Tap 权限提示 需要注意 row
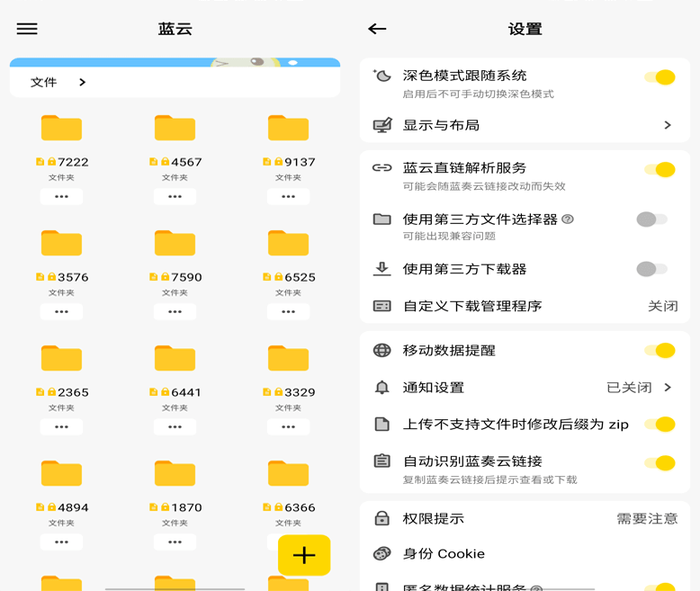The image size is (700, 591). click(x=525, y=519)
